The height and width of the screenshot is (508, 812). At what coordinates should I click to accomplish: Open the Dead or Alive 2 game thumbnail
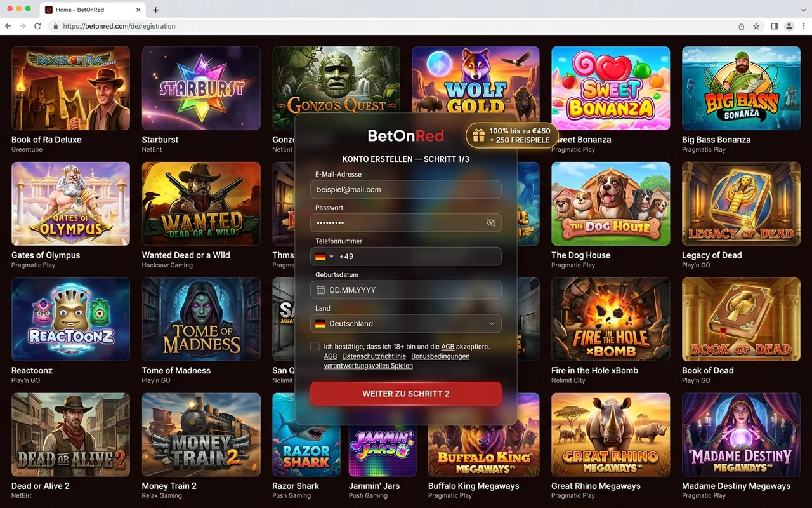pos(70,435)
